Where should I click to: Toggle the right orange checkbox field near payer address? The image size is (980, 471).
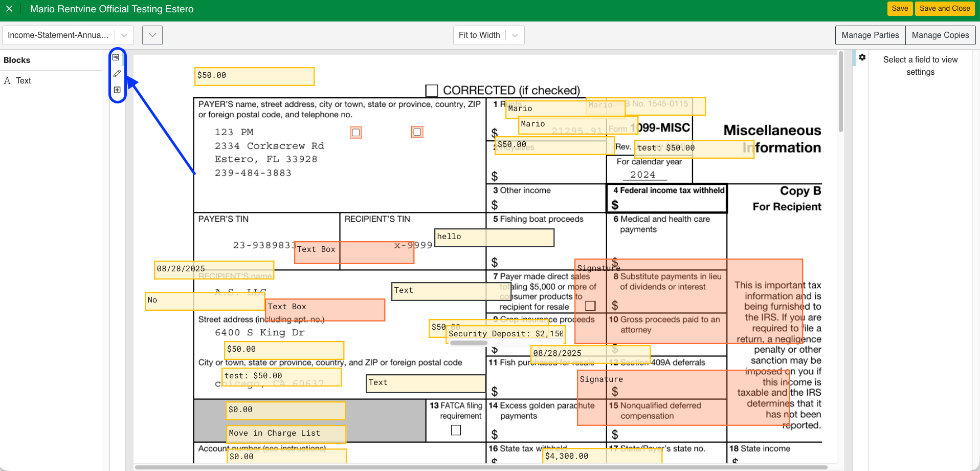417,133
